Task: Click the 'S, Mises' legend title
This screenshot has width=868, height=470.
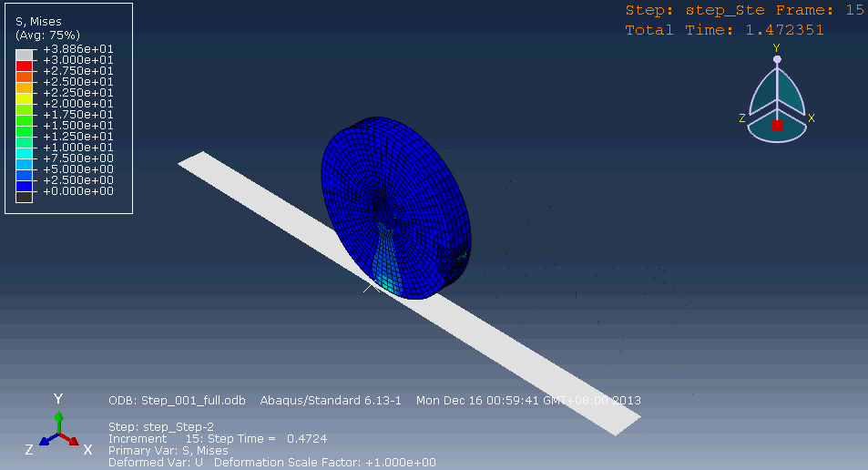Action: 39,22
